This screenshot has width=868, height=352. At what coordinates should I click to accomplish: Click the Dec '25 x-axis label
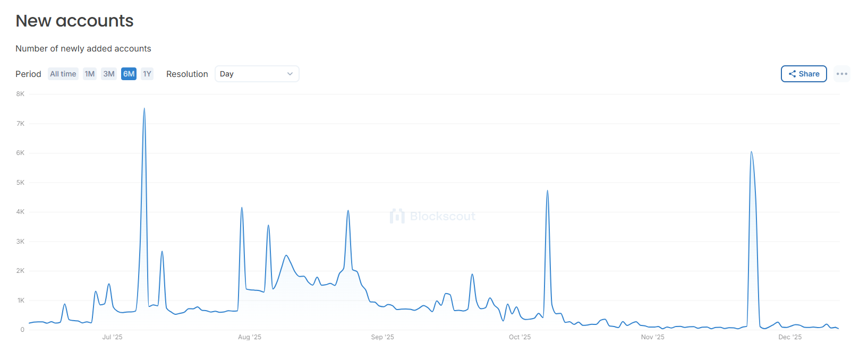click(790, 337)
